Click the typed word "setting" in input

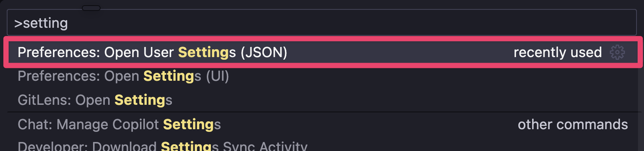click(x=45, y=23)
